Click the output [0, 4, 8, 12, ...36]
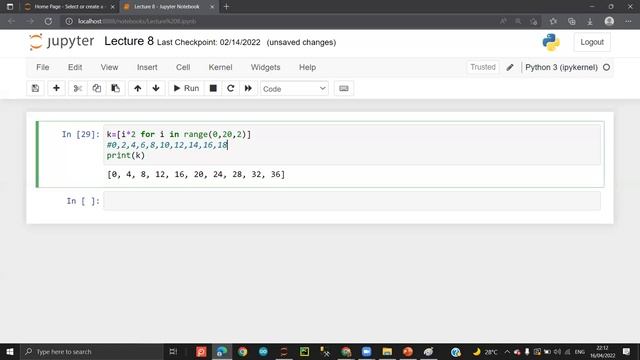Viewport: 640px width, 360px height. 196,174
